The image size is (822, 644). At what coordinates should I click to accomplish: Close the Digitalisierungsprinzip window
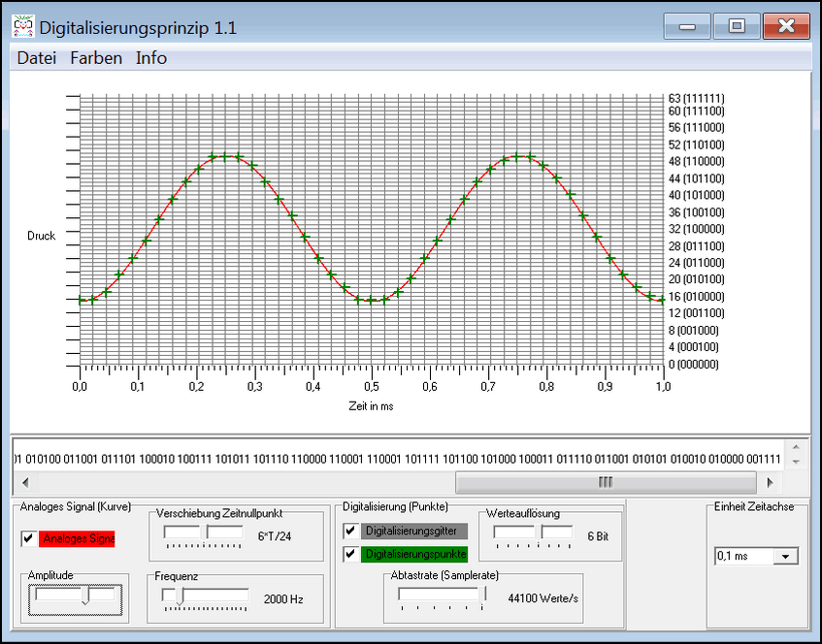786,26
